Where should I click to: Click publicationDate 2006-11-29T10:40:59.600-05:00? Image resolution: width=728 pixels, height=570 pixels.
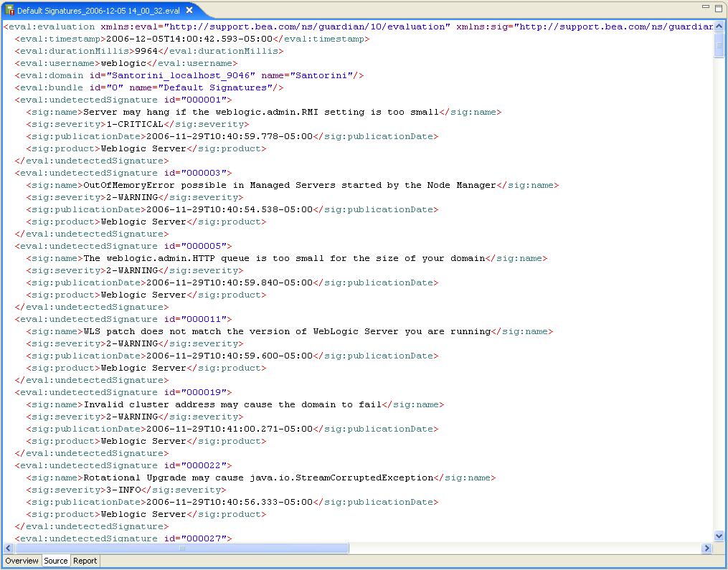coord(230,356)
